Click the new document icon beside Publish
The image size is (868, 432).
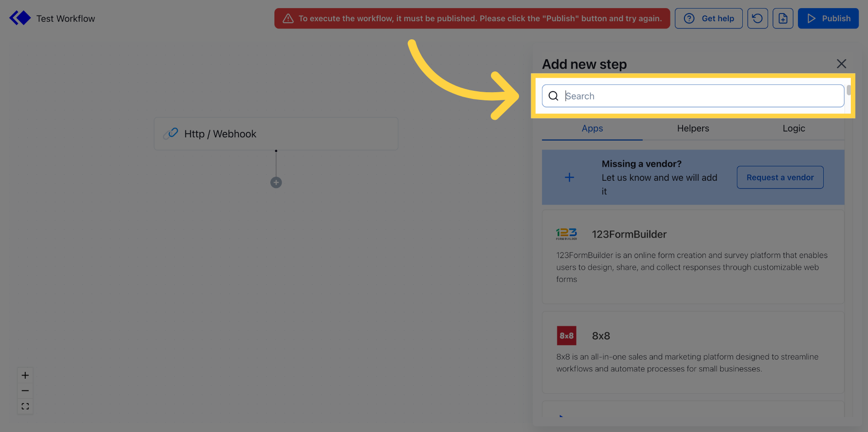(783, 18)
